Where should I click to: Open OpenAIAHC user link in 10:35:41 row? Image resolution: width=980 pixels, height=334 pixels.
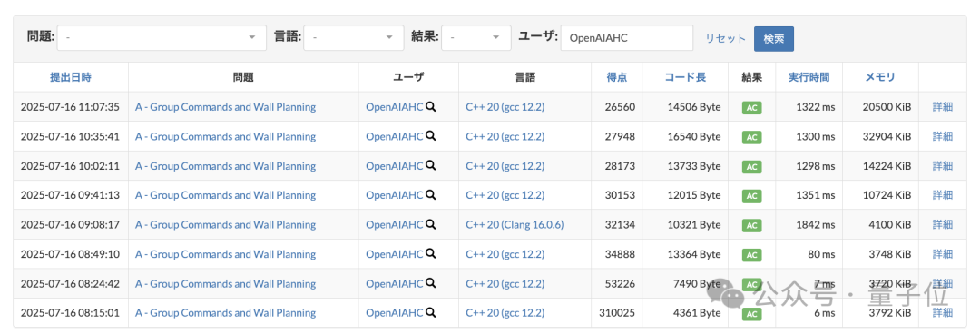pos(395,136)
